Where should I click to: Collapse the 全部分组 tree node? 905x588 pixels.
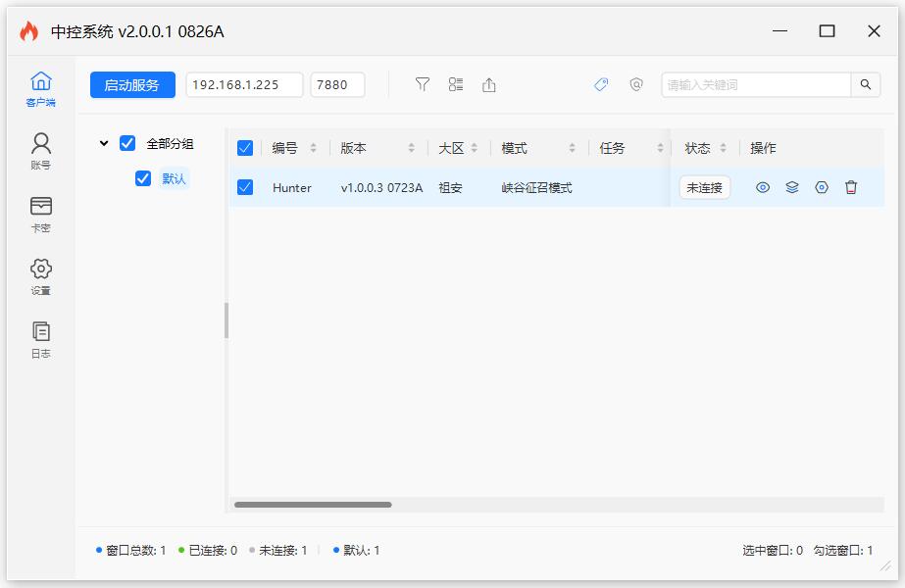tap(106, 143)
